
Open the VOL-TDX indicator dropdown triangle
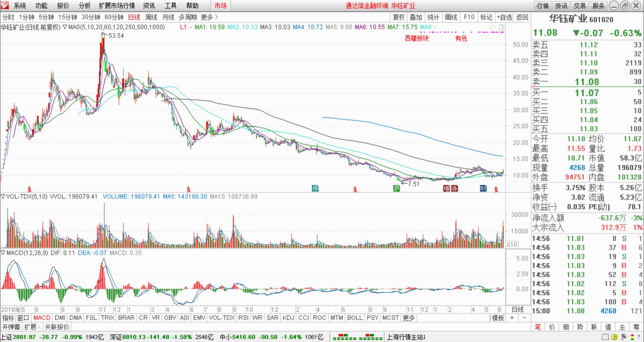[x=3, y=196]
